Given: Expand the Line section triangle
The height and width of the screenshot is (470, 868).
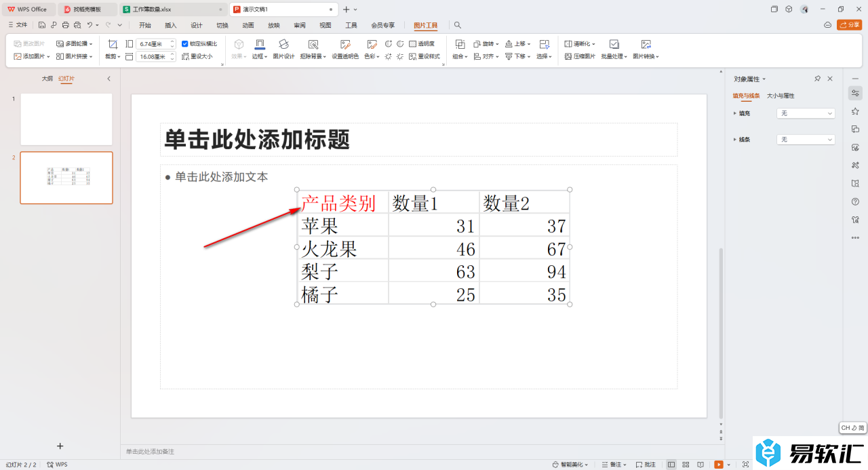Looking at the screenshot, I should tap(735, 139).
